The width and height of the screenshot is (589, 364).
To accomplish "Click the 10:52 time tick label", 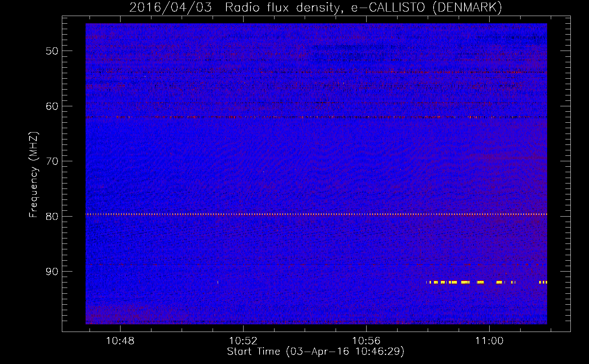I will click(x=243, y=341).
